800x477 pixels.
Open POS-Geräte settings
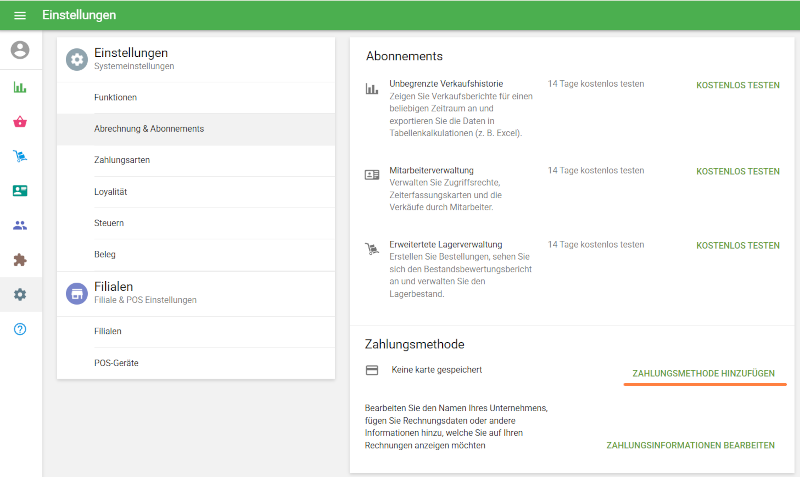click(x=116, y=362)
